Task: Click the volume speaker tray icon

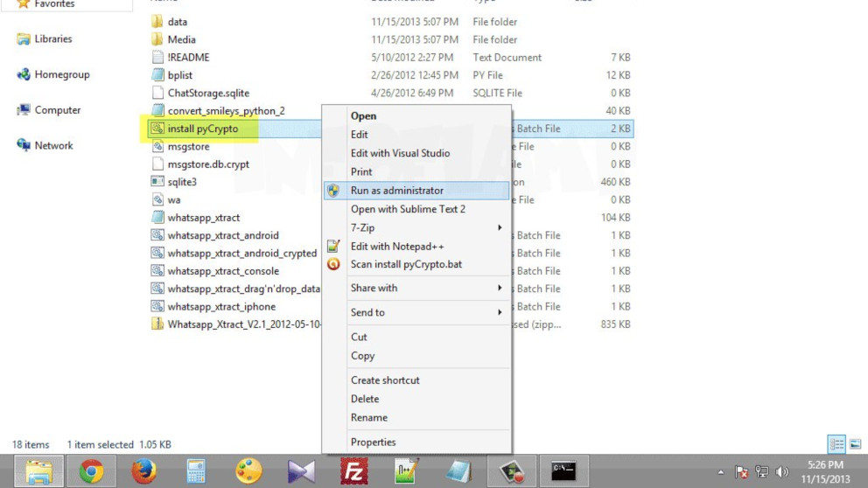Action: pyautogui.click(x=780, y=472)
